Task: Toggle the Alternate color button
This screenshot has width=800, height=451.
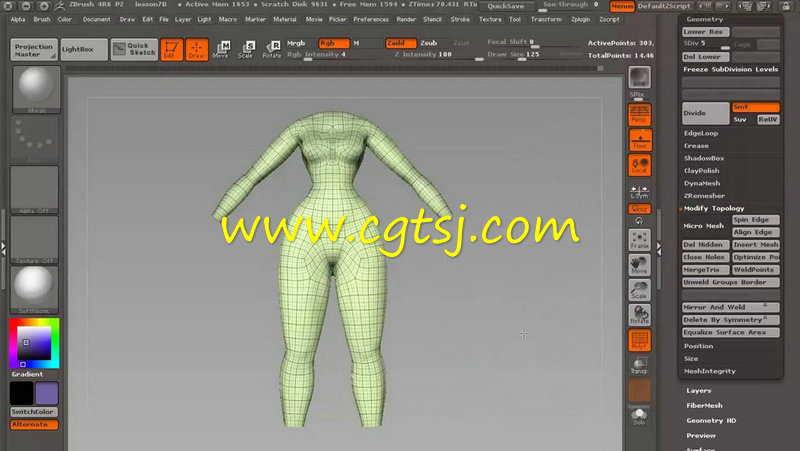Action: [x=34, y=424]
